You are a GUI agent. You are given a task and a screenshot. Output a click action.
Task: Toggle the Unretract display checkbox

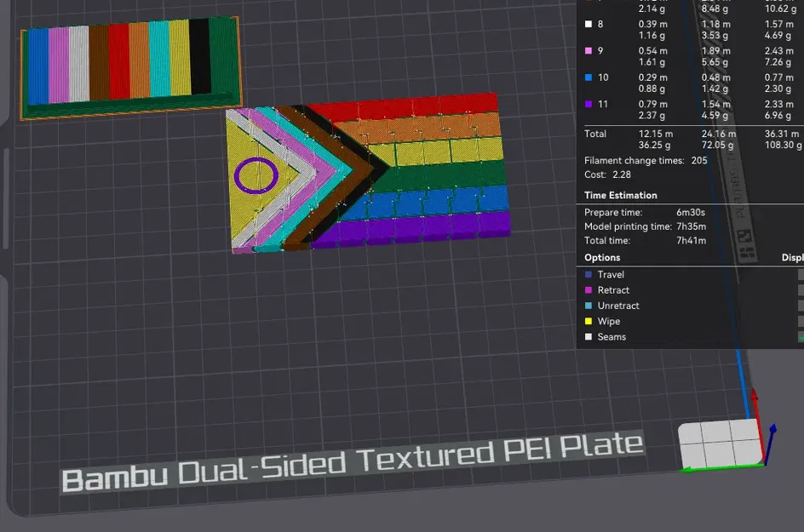click(x=801, y=306)
